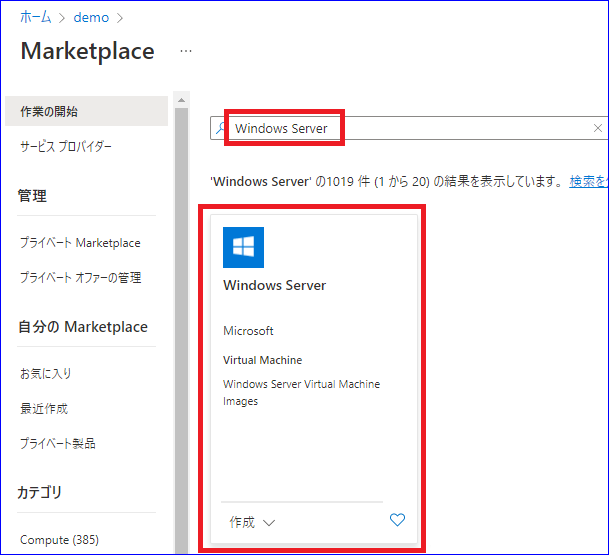
Task: Click the 自分の Marketplace section heading
Action: coord(83,327)
